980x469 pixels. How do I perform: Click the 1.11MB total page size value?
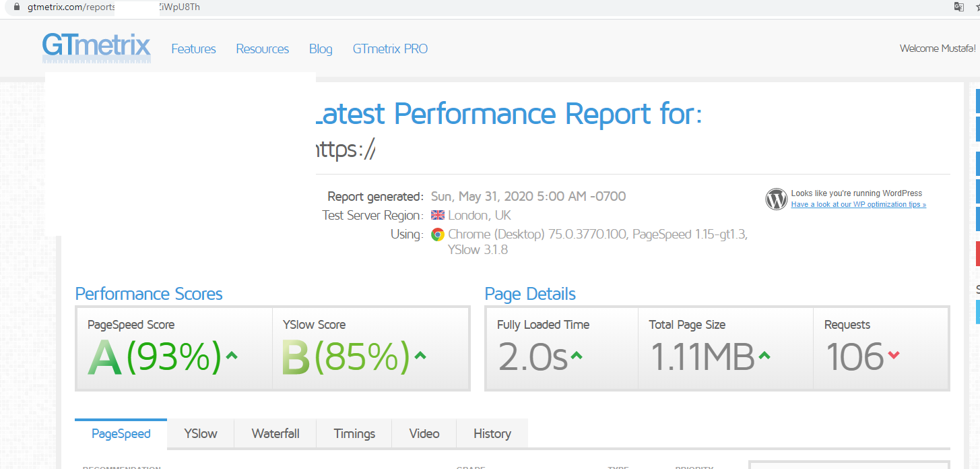[x=703, y=357]
